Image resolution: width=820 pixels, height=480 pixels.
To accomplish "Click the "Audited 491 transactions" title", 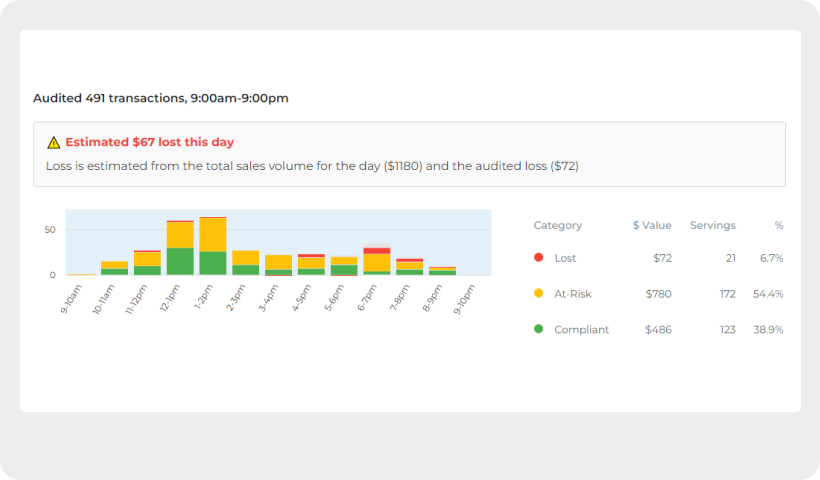I will pos(161,98).
